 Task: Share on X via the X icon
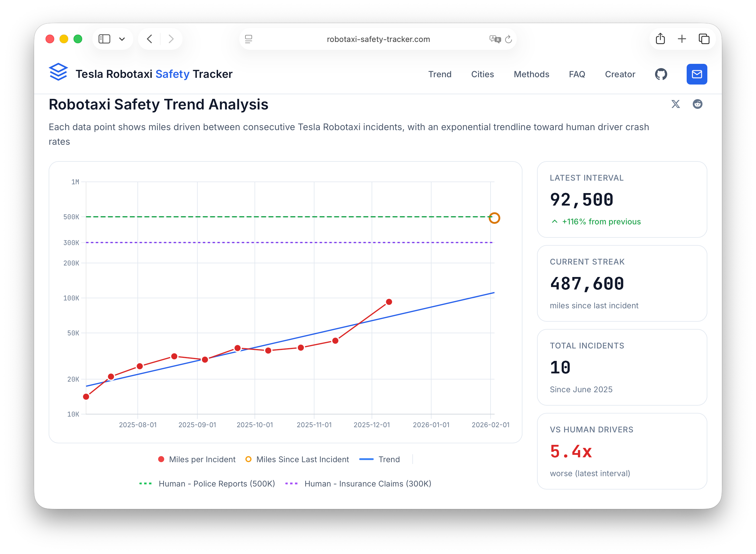point(675,104)
